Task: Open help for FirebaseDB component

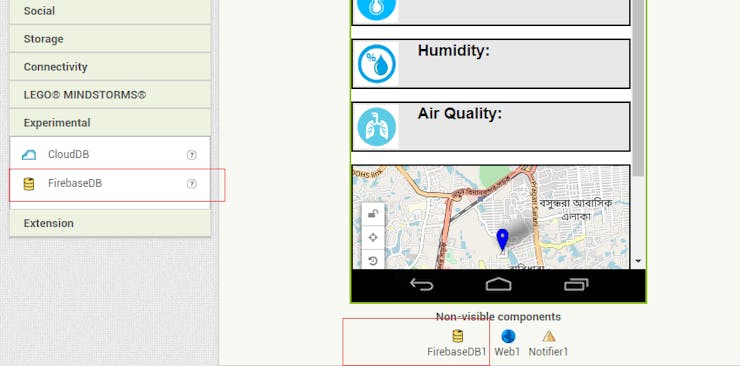Action: pyautogui.click(x=192, y=184)
